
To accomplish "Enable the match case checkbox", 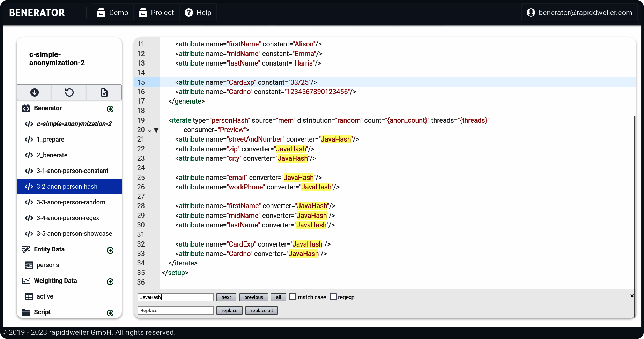I will [293, 297].
